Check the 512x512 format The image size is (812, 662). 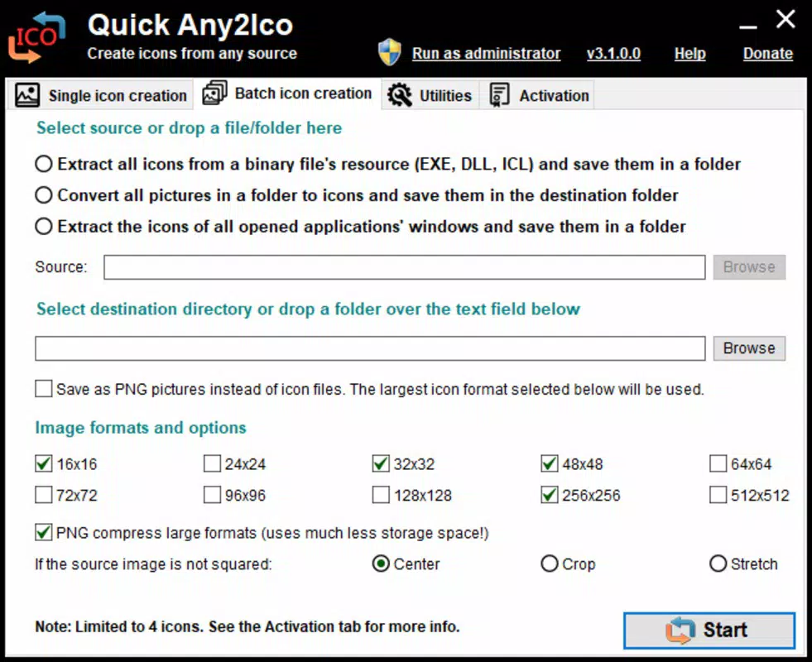(x=718, y=495)
